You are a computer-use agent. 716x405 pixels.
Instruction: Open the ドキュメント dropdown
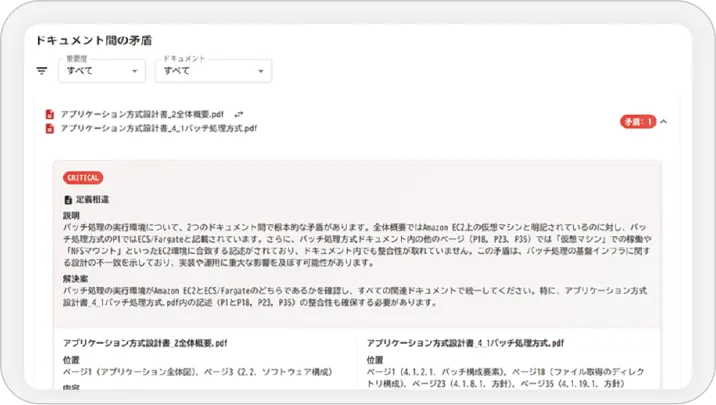click(213, 71)
